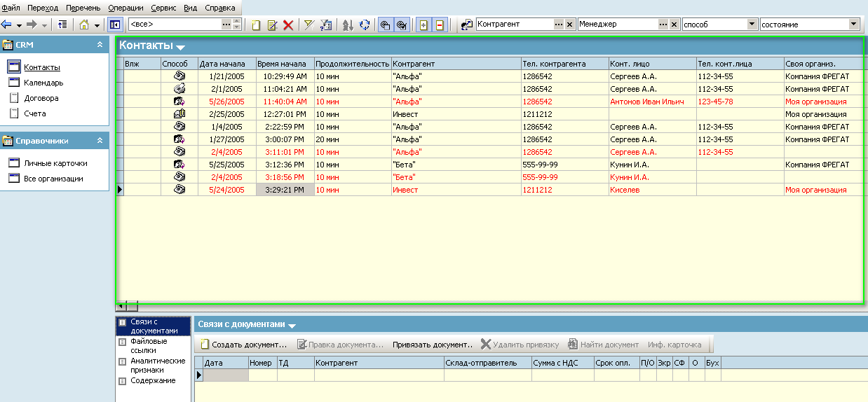This screenshot has height=402, width=868.
Task: Open the Операции menu
Action: point(126,8)
